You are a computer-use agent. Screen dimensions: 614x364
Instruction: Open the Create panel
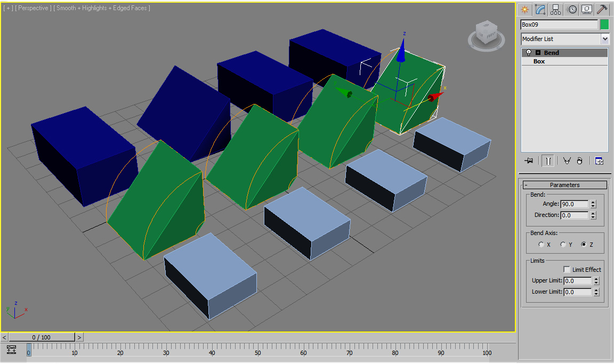click(524, 9)
